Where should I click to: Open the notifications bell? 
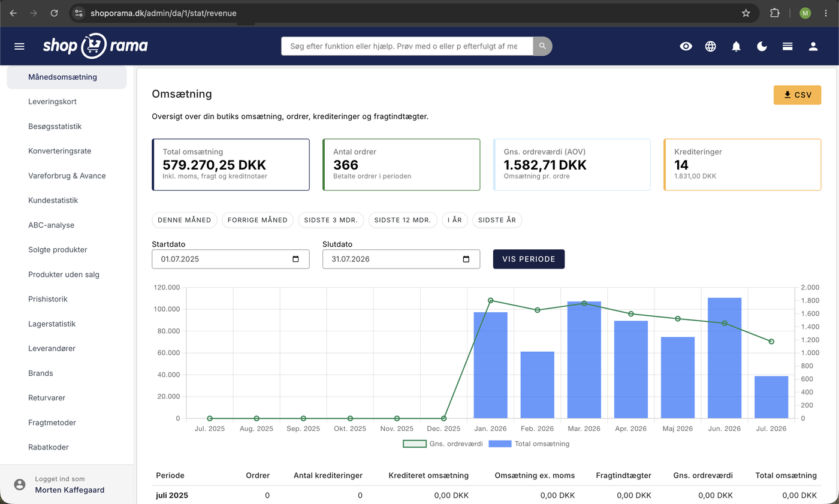tap(737, 46)
